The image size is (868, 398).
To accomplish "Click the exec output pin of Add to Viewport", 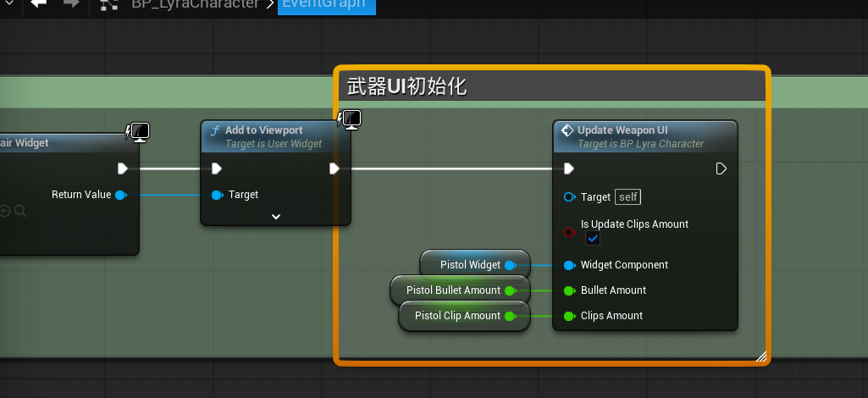I will click(334, 169).
